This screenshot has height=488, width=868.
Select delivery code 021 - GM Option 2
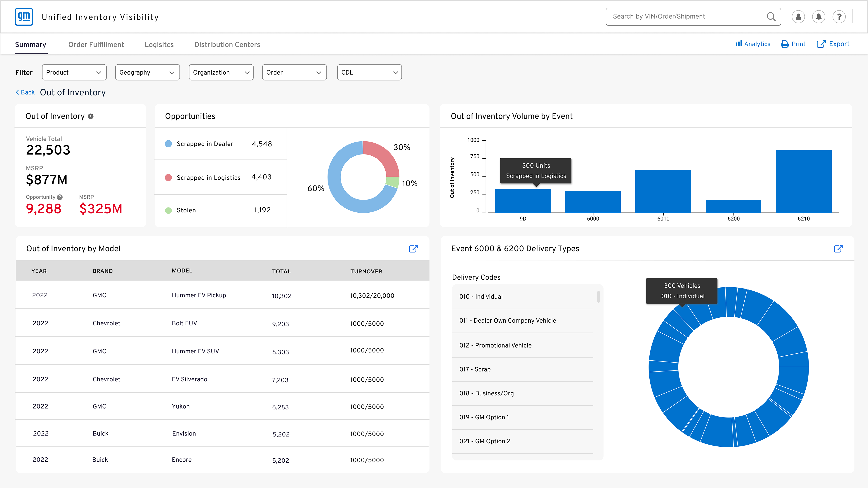coord(523,441)
